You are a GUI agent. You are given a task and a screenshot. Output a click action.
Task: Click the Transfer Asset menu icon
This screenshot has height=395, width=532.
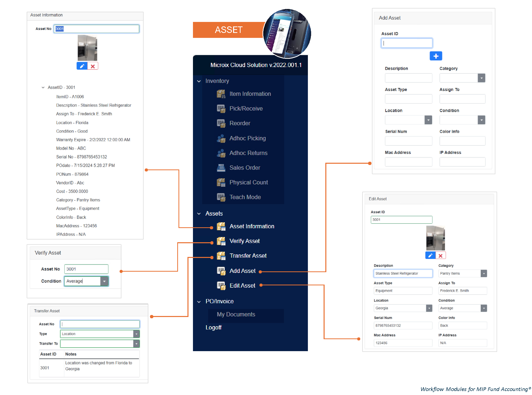(x=221, y=256)
